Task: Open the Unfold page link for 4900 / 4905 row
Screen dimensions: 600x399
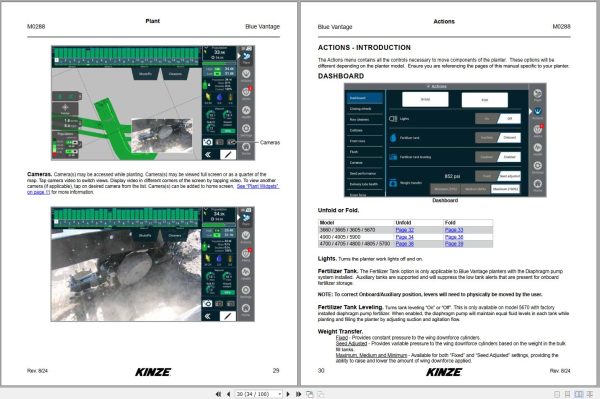Action: [404, 237]
